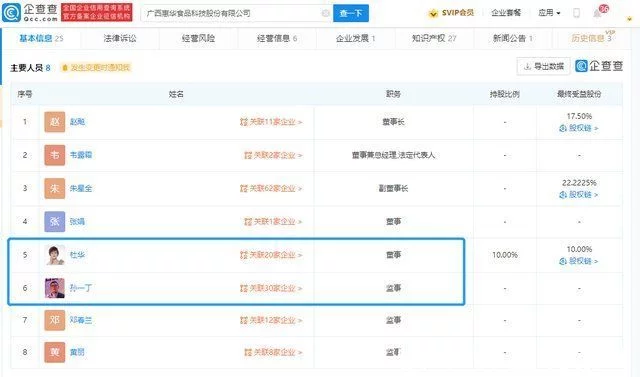Click 姓名 column header
Image resolution: width=640 pixels, height=377 pixels.
click(x=176, y=94)
